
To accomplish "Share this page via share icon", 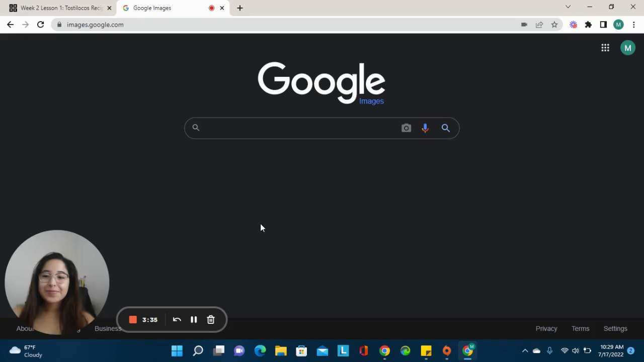I will pyautogui.click(x=539, y=25).
